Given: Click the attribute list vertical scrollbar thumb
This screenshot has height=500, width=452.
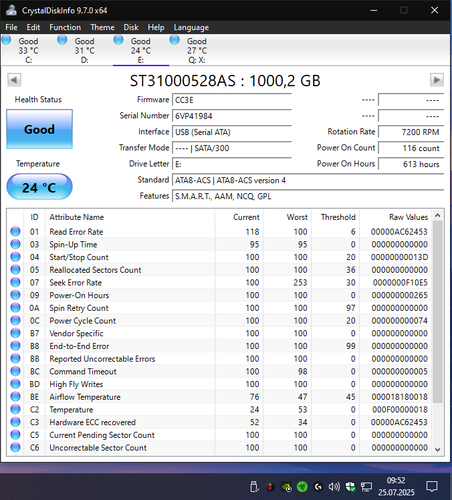Looking at the screenshot, I should [438, 312].
